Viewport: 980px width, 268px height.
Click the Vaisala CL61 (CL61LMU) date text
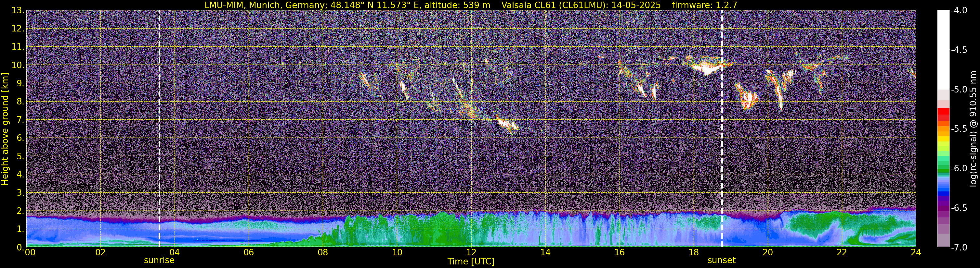point(581,5)
